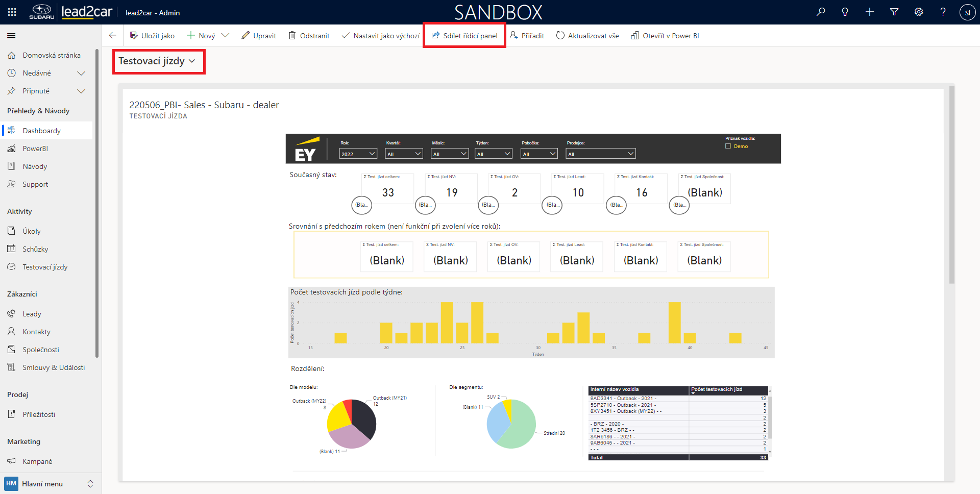Click the dashboard vertical scrollbar

pos(951,184)
